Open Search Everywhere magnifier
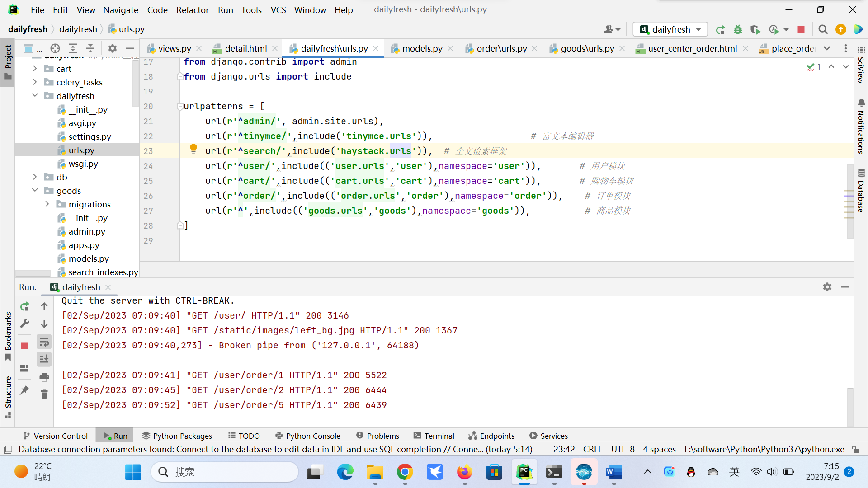Image resolution: width=868 pixels, height=488 pixels. (823, 29)
